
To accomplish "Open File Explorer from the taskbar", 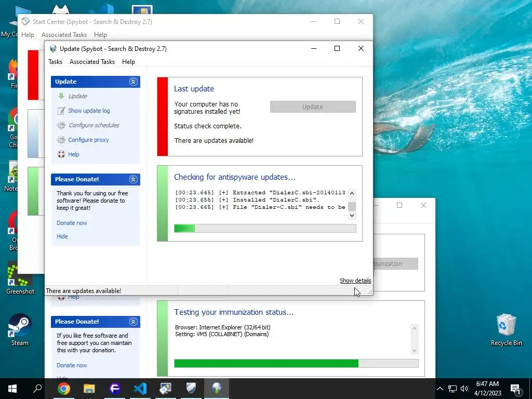I will [x=89, y=389].
